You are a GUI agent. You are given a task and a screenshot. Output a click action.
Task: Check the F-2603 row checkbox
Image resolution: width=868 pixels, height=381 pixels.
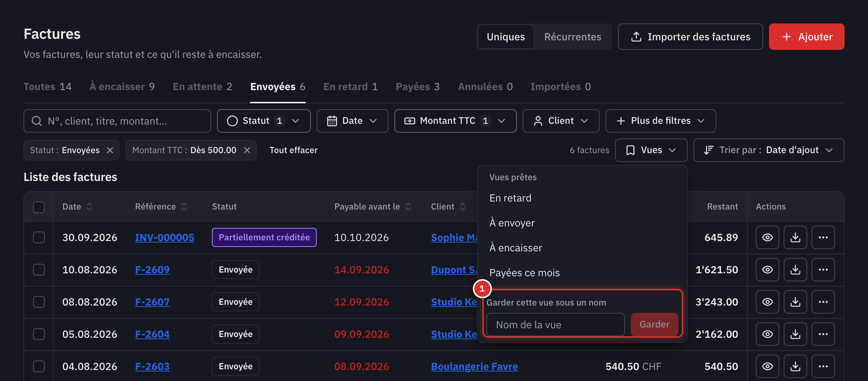click(x=39, y=366)
